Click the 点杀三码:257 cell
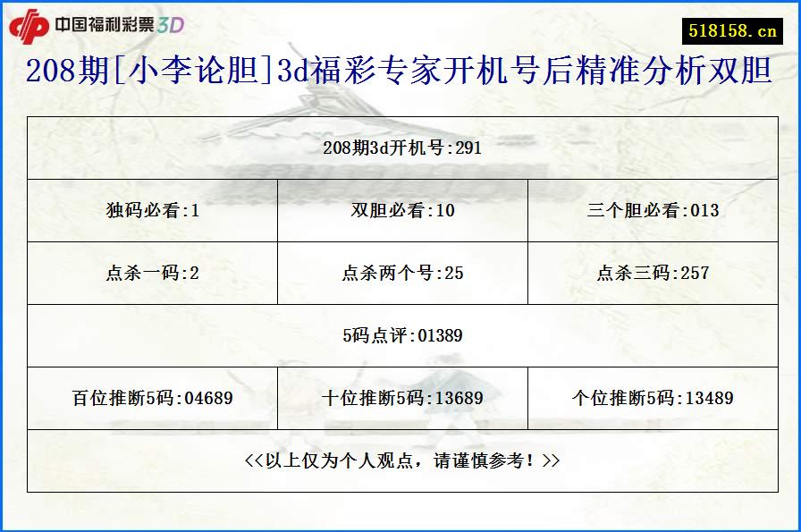 [x=649, y=274]
